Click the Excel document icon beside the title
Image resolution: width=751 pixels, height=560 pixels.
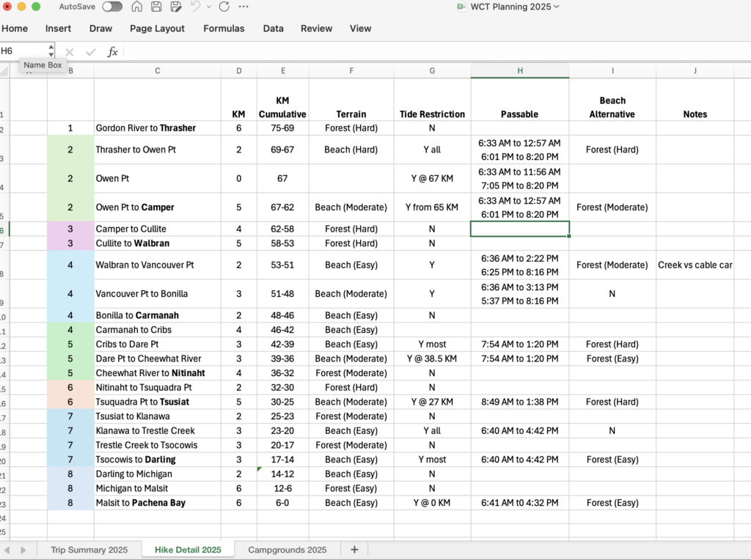pos(461,7)
